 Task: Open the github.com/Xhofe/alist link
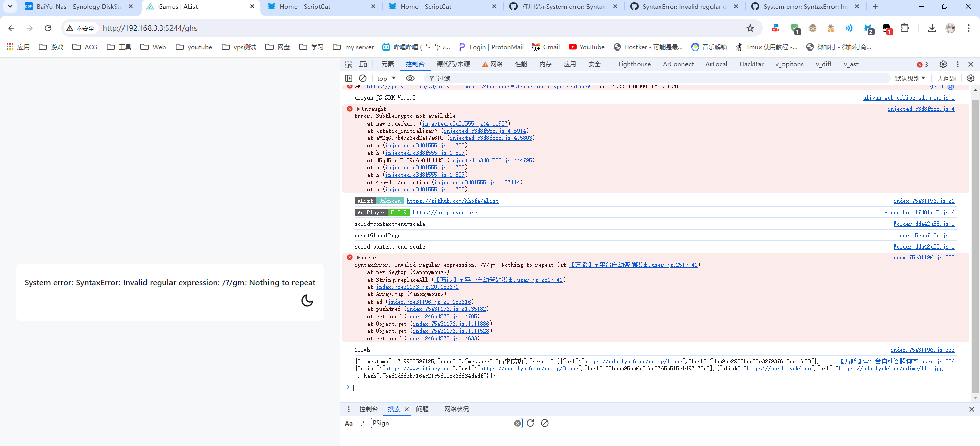pyautogui.click(x=452, y=201)
